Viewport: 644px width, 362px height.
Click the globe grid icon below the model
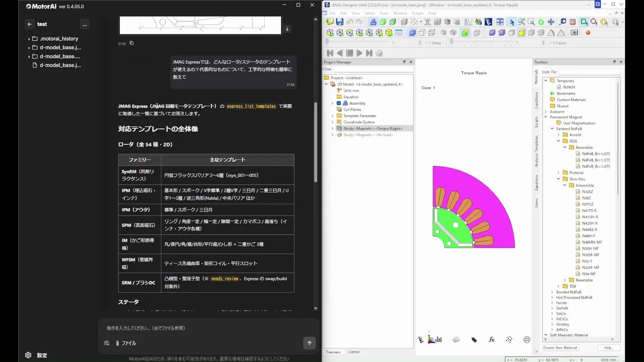[527, 340]
